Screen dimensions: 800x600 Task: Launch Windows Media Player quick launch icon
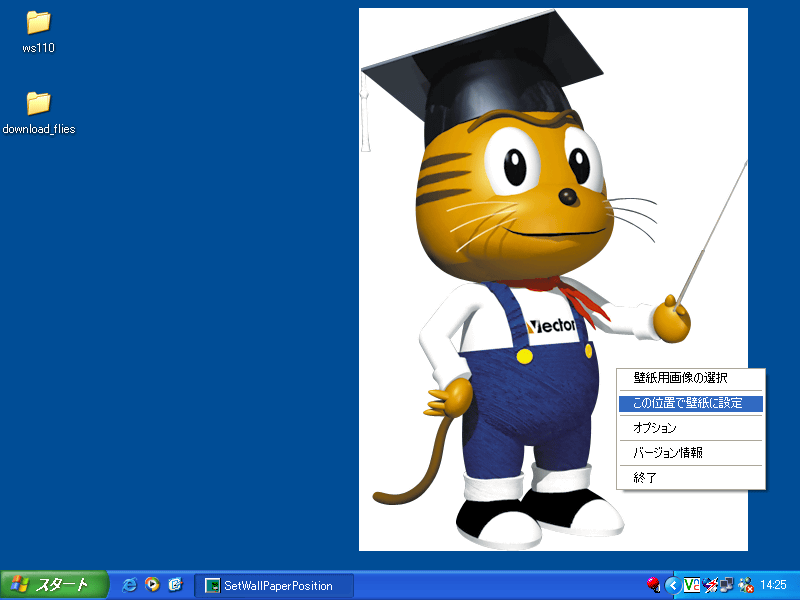coord(152,585)
